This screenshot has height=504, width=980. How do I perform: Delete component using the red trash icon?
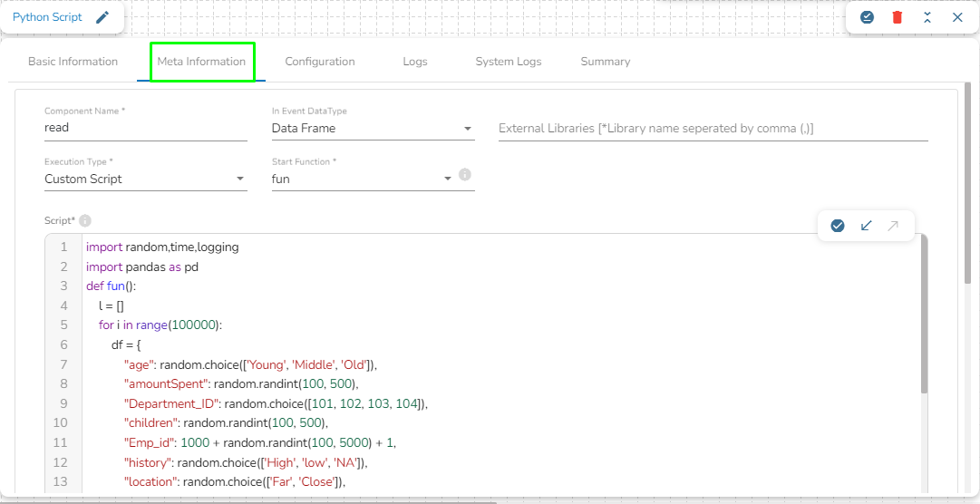(897, 17)
